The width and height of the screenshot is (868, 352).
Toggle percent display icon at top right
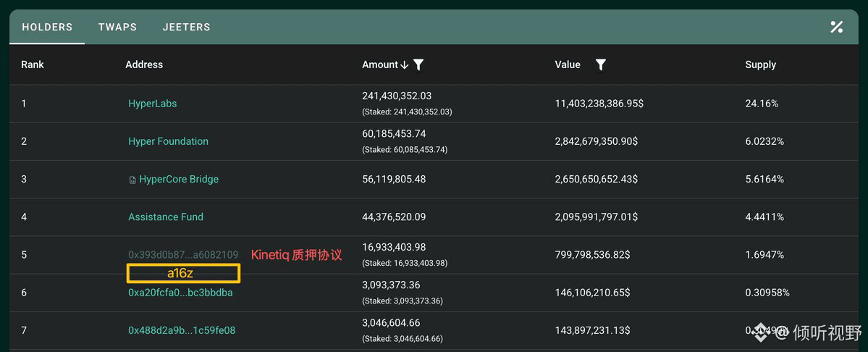coord(836,27)
